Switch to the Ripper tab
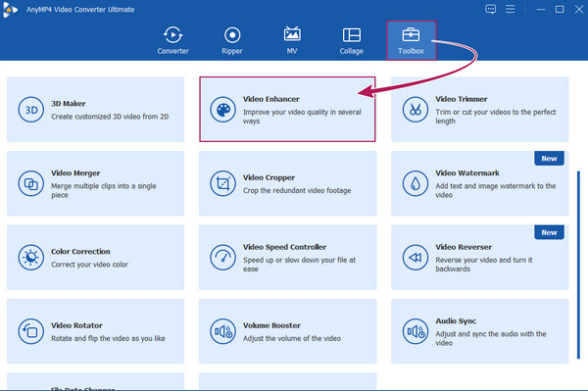 [232, 40]
